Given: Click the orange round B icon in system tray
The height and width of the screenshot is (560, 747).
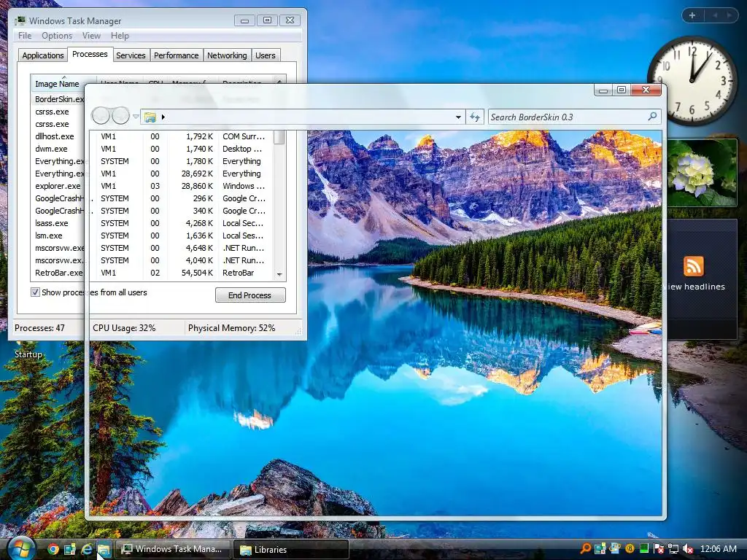Looking at the screenshot, I should pyautogui.click(x=630, y=548).
